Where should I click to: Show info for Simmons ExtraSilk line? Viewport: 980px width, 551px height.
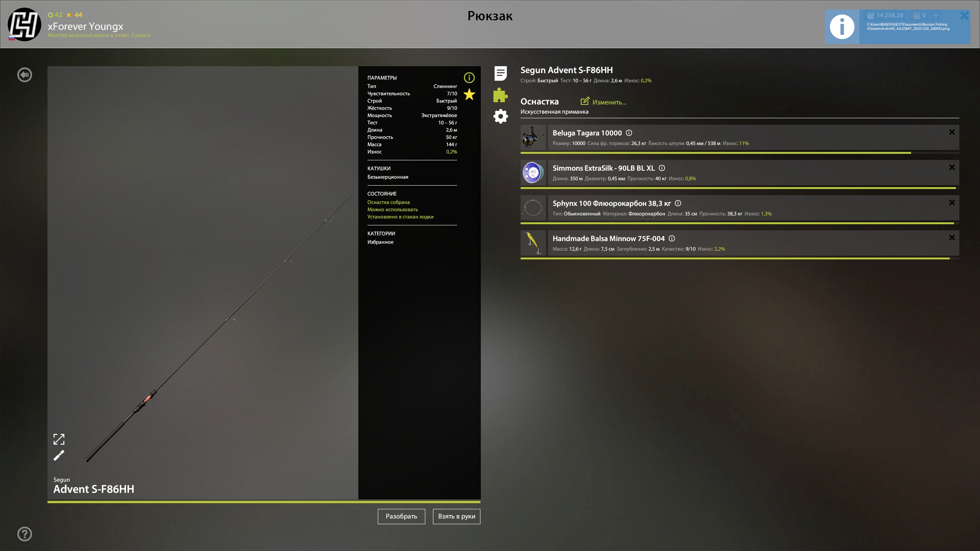click(662, 168)
